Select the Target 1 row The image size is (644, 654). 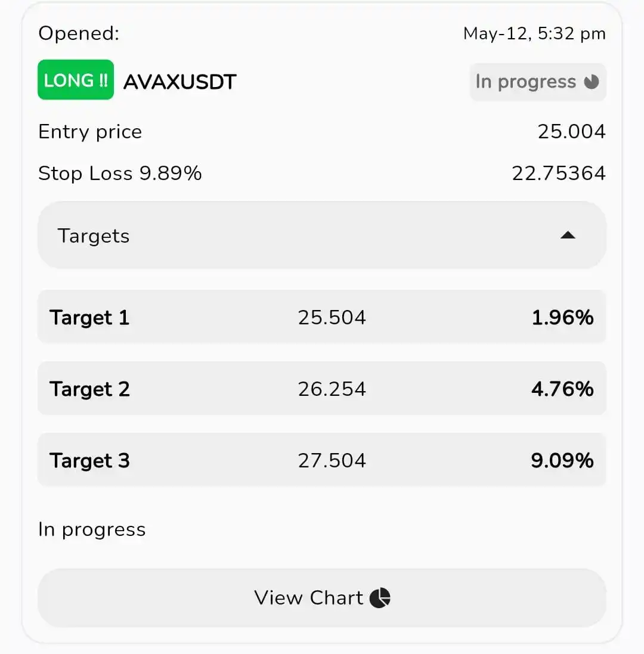[x=321, y=317]
